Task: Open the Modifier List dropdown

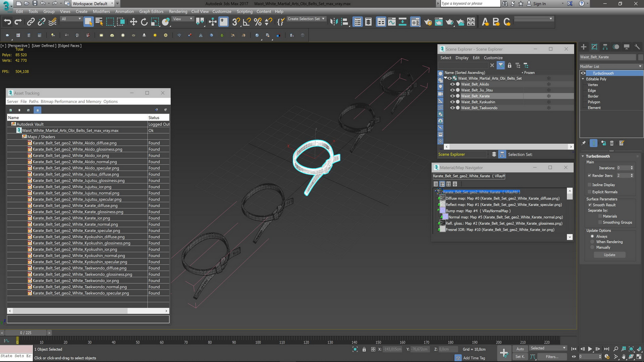Action: click(611, 66)
